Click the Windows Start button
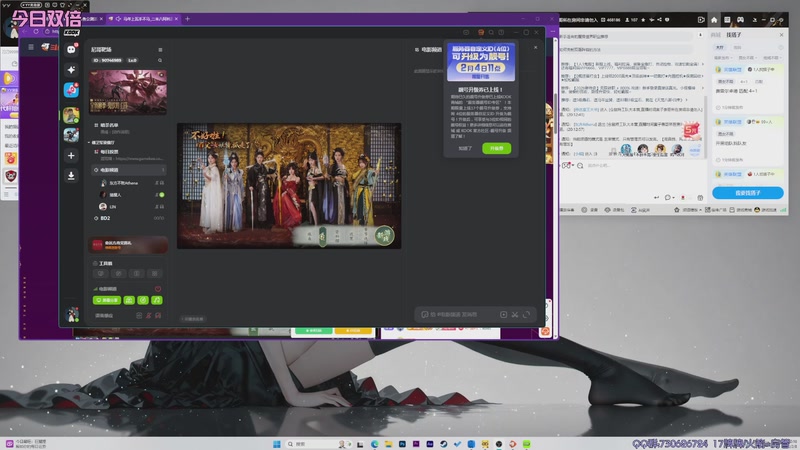 click(x=277, y=444)
